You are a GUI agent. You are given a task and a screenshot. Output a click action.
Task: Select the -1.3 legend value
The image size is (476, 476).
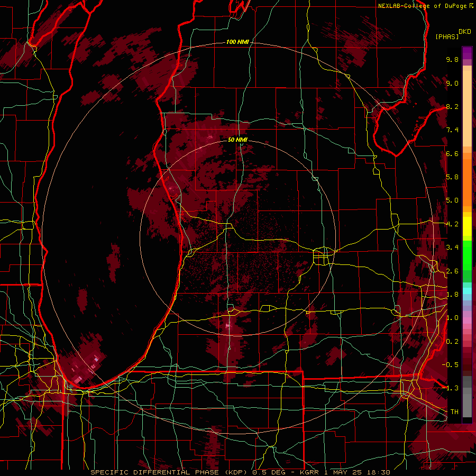[450, 389]
